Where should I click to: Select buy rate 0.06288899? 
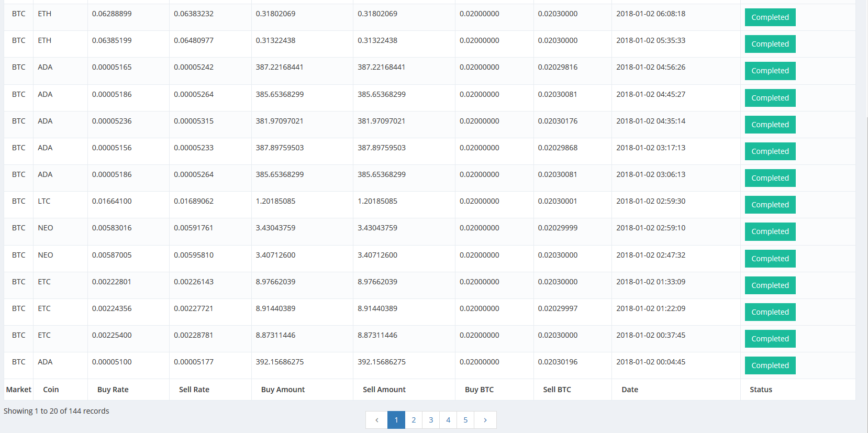tap(112, 14)
